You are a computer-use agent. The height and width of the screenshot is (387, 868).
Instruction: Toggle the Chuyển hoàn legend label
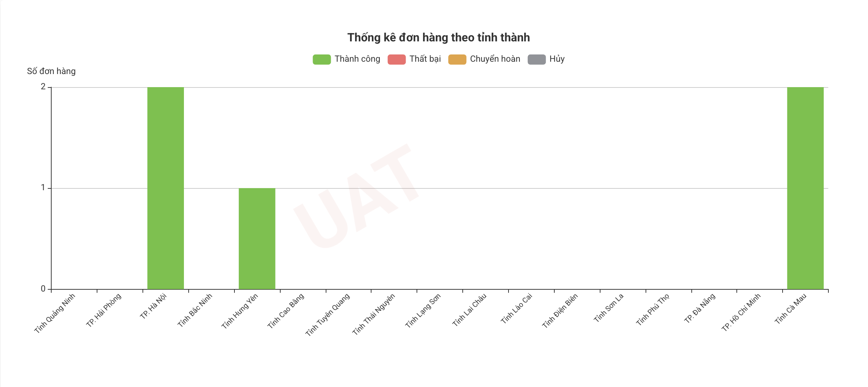point(495,59)
